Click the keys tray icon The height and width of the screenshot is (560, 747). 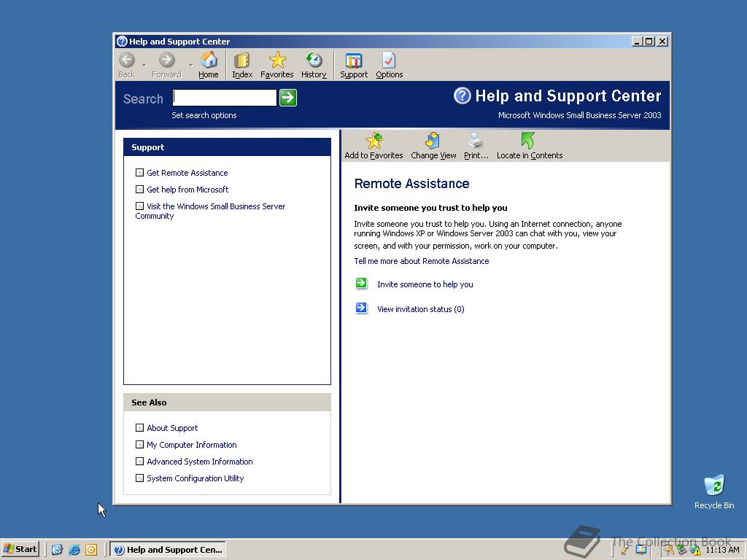[x=670, y=550]
